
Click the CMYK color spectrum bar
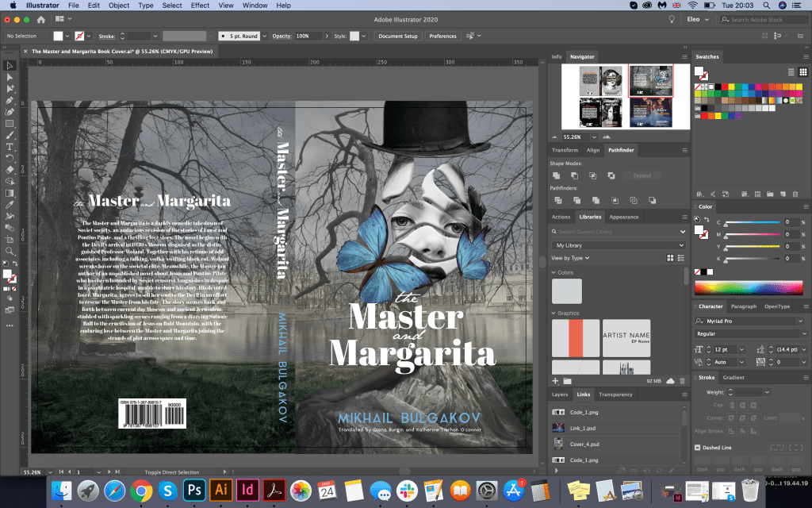[749, 286]
